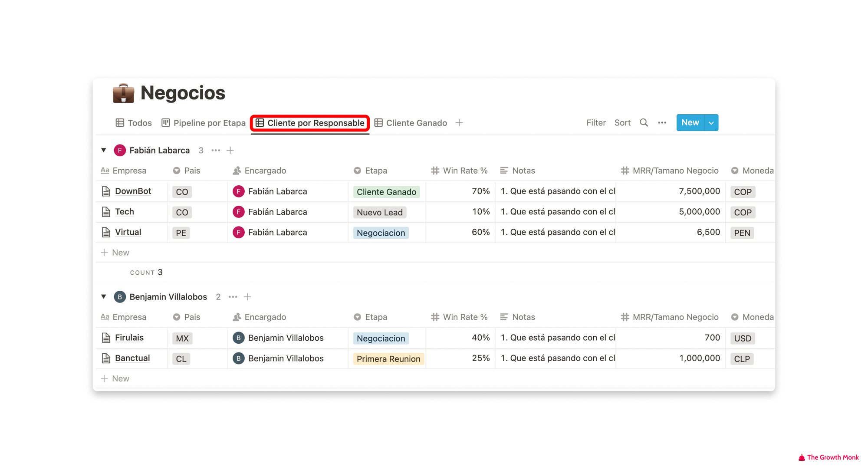
Task: Open the Firulais row page icon
Action: tap(106, 338)
